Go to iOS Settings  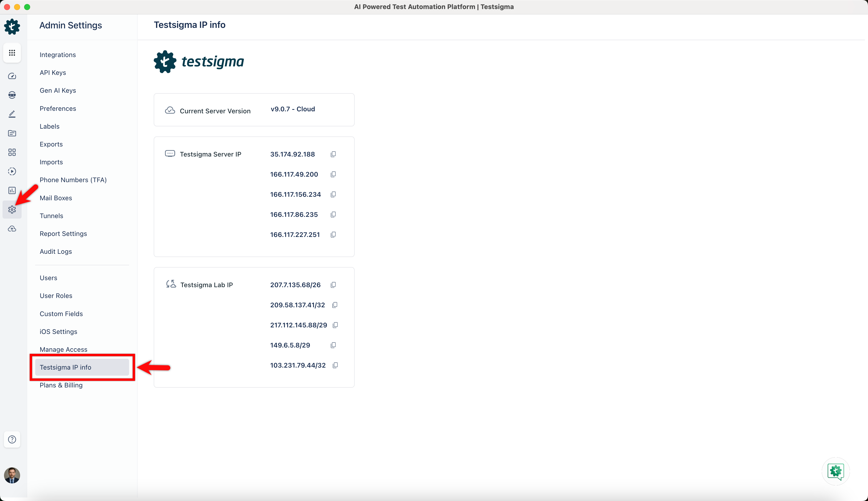[59, 332]
